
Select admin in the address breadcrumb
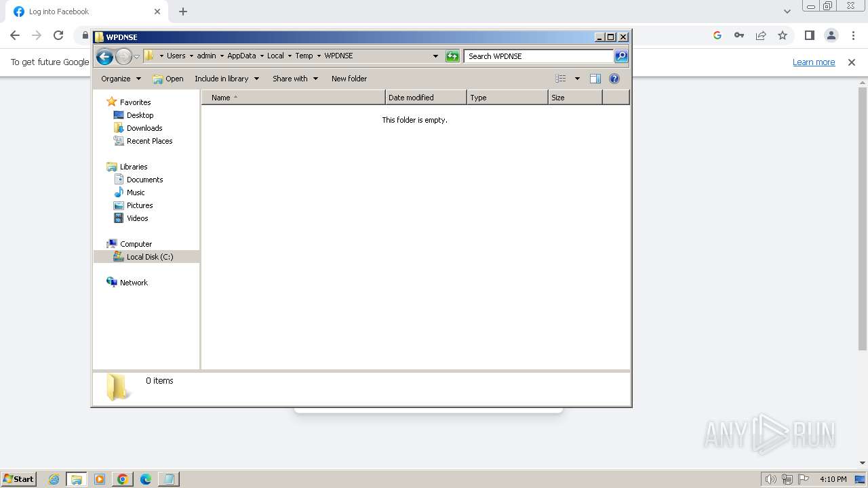pyautogui.click(x=207, y=56)
